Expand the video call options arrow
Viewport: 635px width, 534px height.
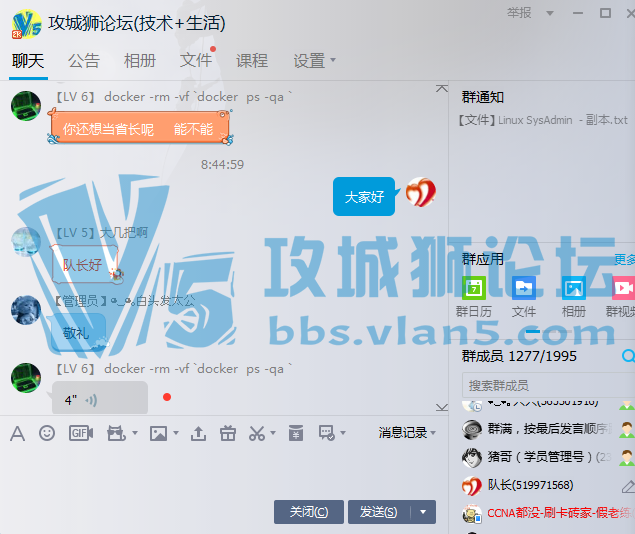click(135, 433)
